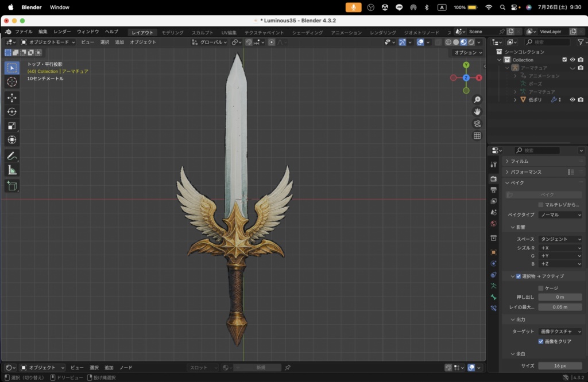The width and height of the screenshot is (588, 382).
Task: Open グローバル transform orientation dropdown
Action: click(209, 42)
